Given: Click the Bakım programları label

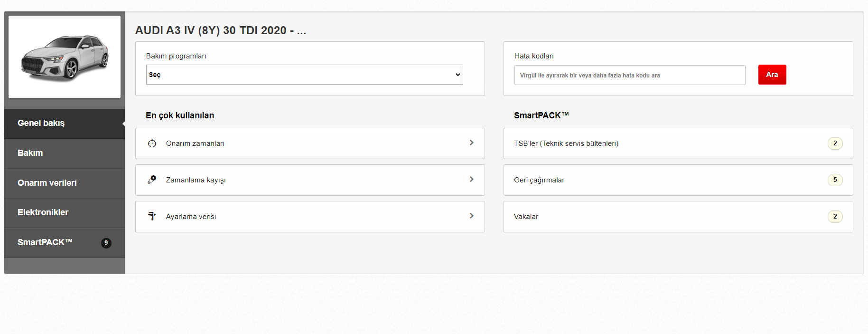Looking at the screenshot, I should click(x=176, y=56).
